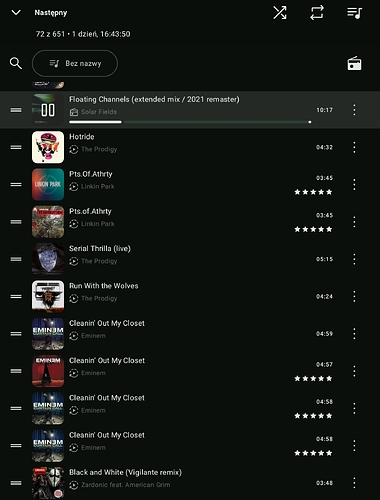Click the 04:32 duration of Hotride
Screen dimensions: 380x500
point(324,147)
